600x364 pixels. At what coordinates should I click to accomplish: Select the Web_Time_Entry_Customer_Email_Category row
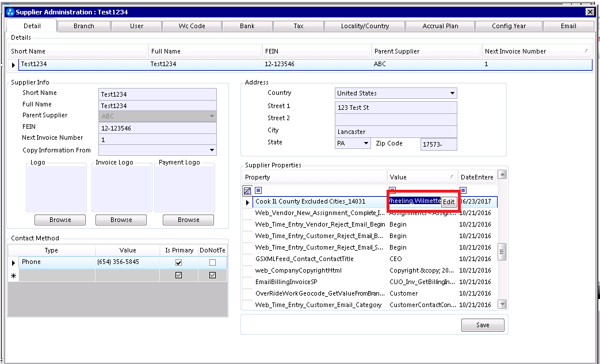pyautogui.click(x=375, y=305)
